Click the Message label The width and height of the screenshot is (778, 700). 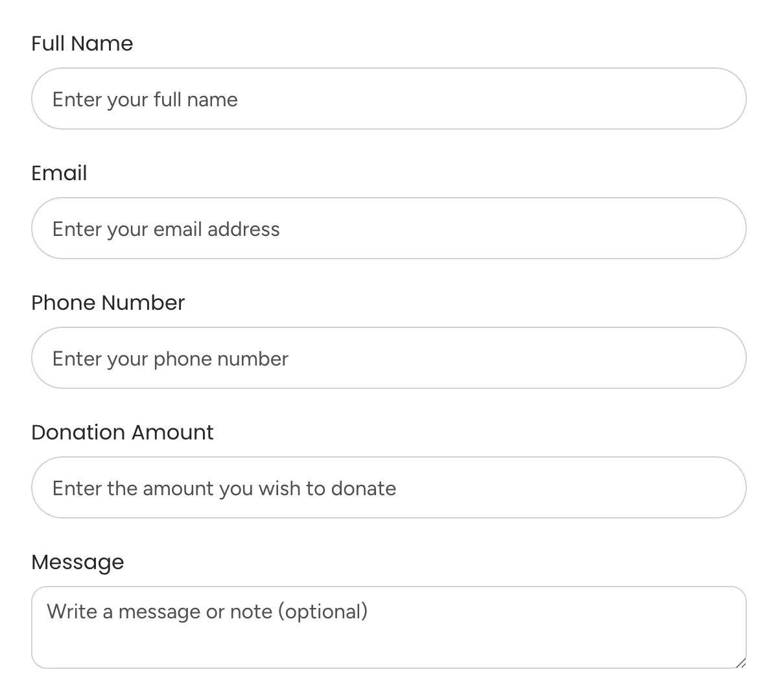pyautogui.click(x=78, y=561)
